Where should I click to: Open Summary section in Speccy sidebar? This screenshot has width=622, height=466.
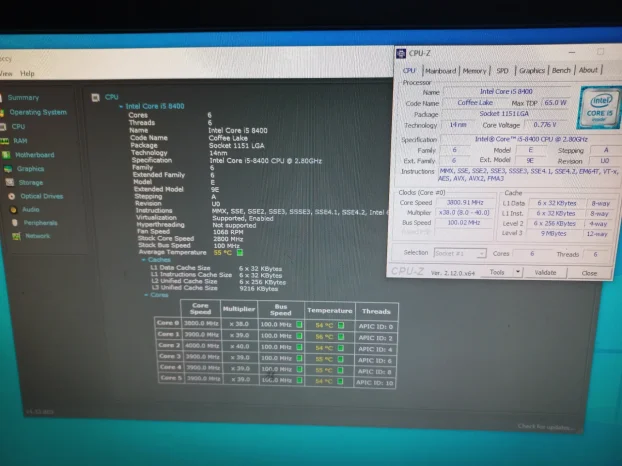[x=23, y=98]
